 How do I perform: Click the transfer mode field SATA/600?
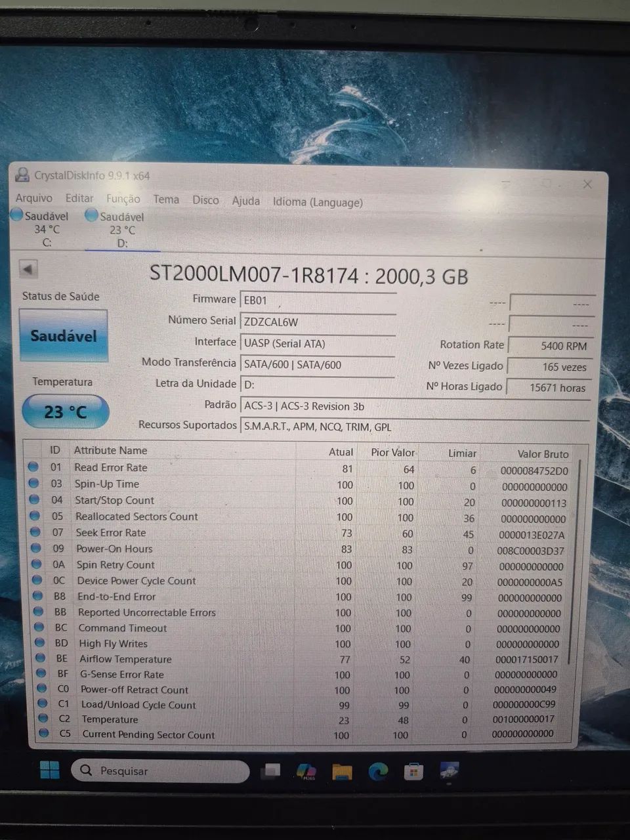click(x=318, y=365)
